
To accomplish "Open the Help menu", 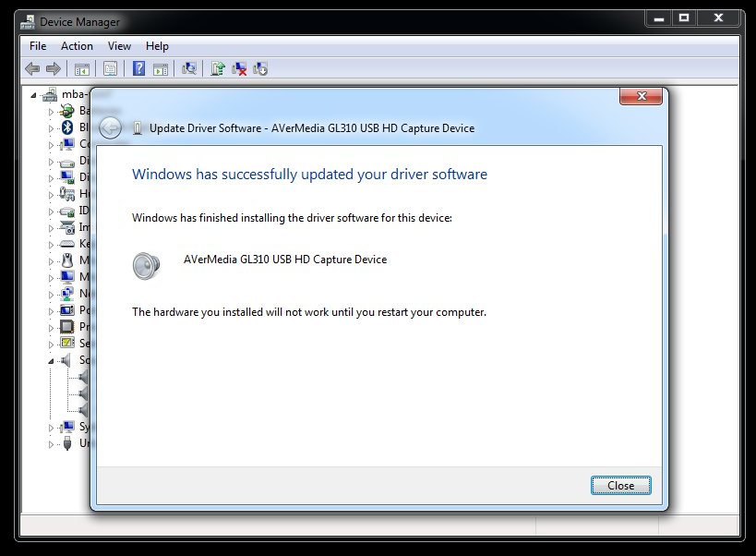I will click(157, 46).
